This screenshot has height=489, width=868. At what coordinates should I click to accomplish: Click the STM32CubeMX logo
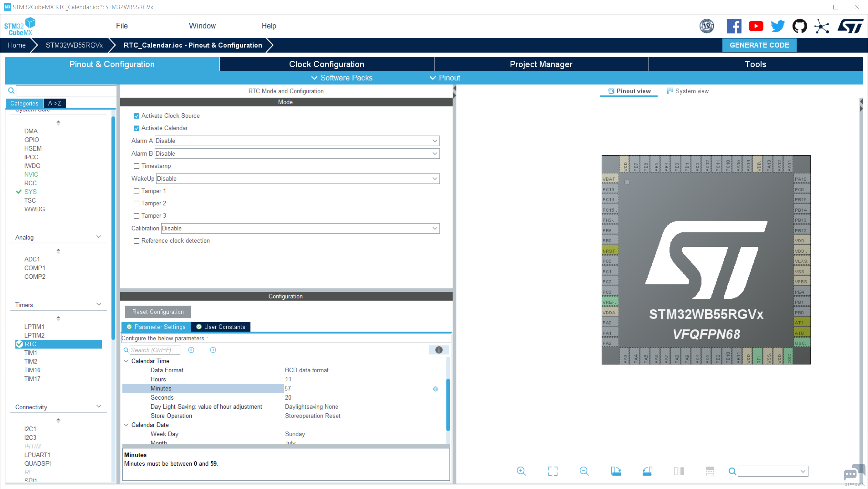(x=19, y=26)
